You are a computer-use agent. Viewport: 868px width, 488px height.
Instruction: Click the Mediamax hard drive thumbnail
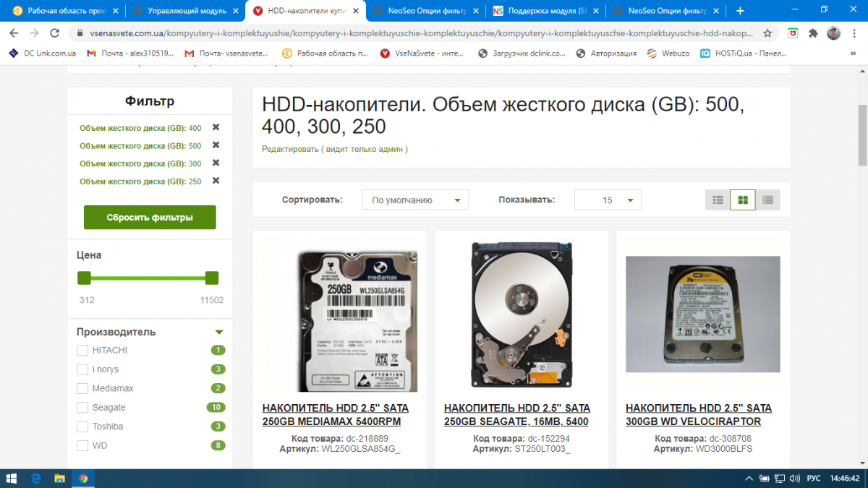pos(340,315)
